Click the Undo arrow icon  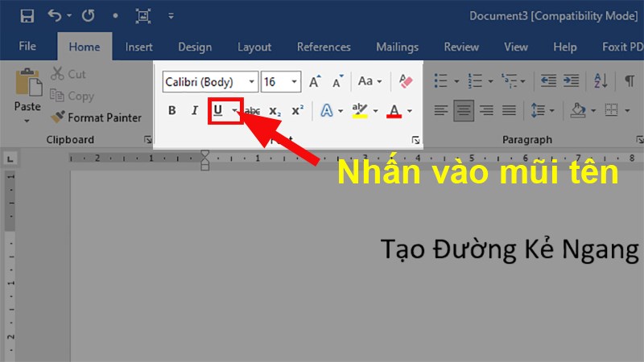coord(54,15)
